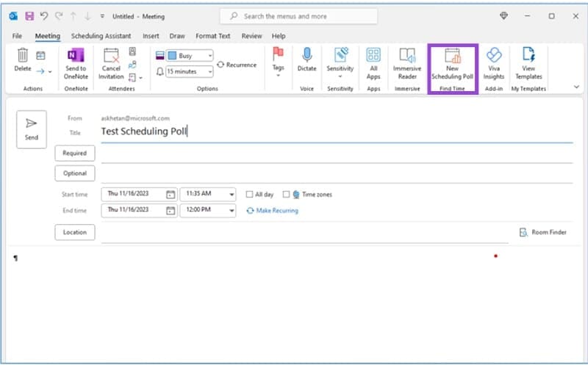Toggle the All day checkbox
This screenshot has width=588, height=365.
coord(249,194)
